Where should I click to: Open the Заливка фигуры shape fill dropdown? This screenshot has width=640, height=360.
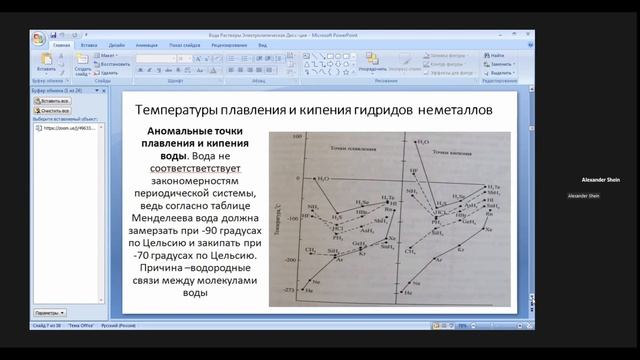[x=446, y=56]
